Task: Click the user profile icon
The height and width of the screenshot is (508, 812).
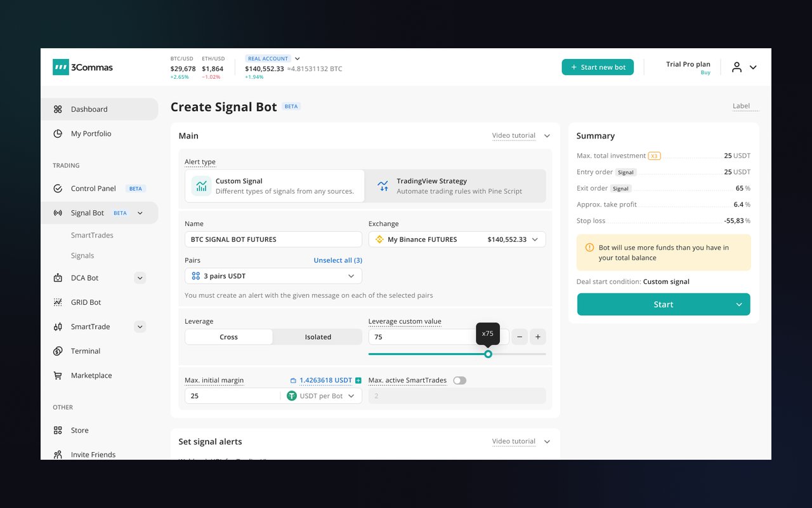Action: click(737, 67)
